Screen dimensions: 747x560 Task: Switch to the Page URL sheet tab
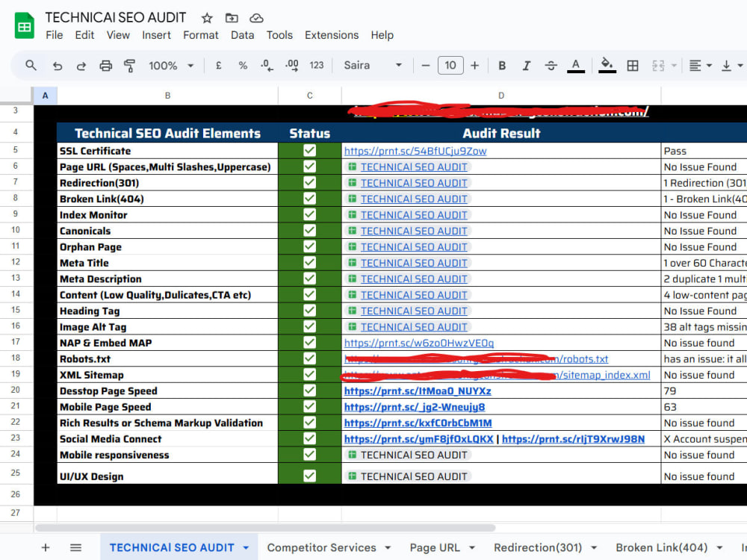tap(435, 547)
